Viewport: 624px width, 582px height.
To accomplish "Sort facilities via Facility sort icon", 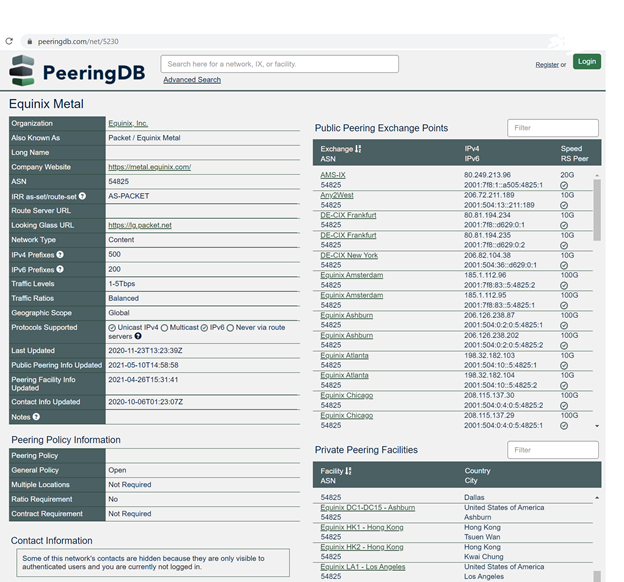I will tap(348, 471).
